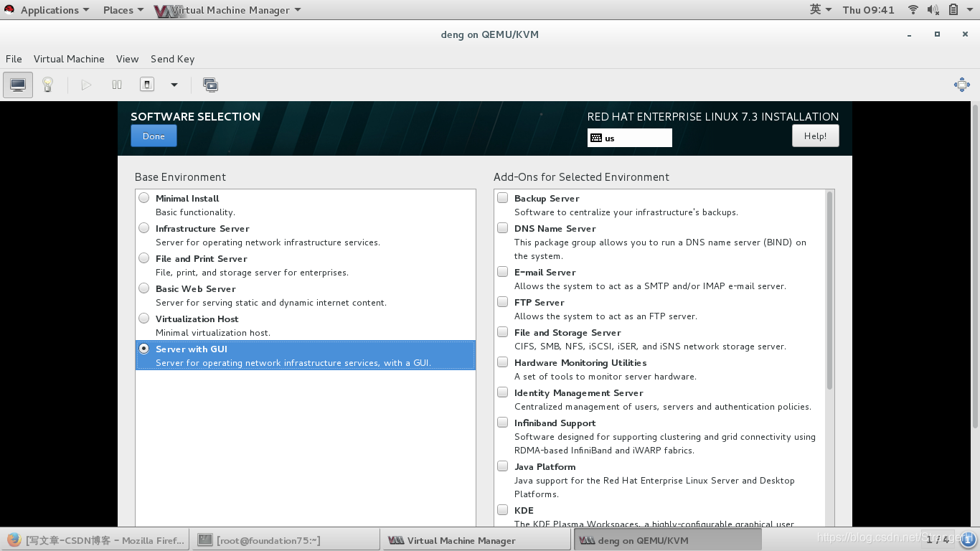Pause the virtual machine
The image size is (980, 551).
(x=117, y=85)
